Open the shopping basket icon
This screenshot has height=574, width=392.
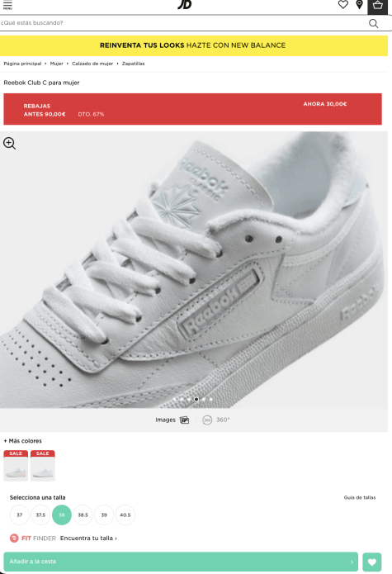(377, 5)
